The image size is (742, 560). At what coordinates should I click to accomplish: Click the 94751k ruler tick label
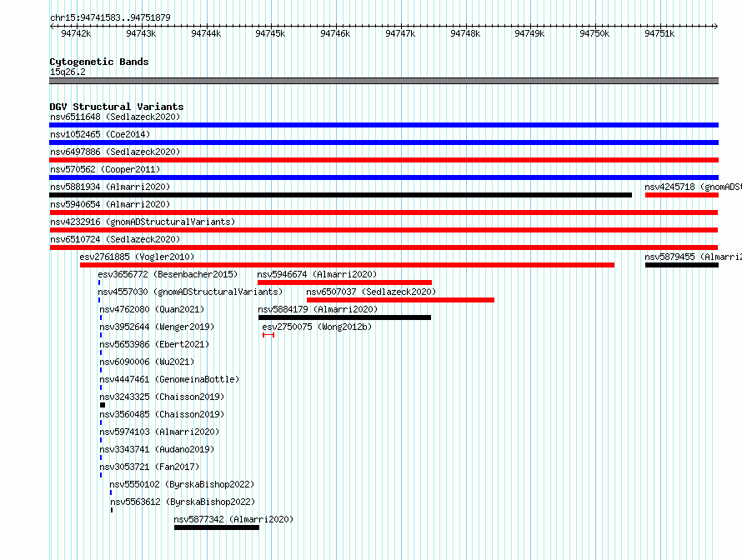(x=659, y=33)
